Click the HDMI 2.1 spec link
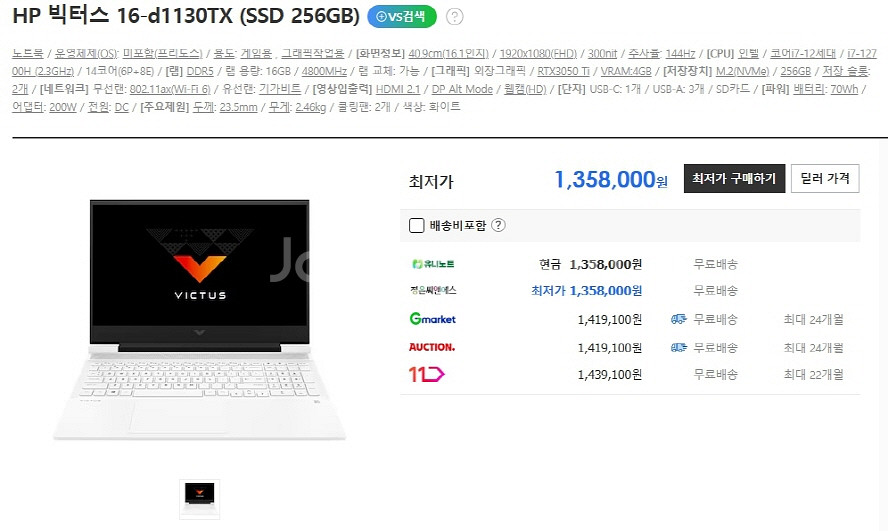The image size is (888, 531). click(x=398, y=89)
